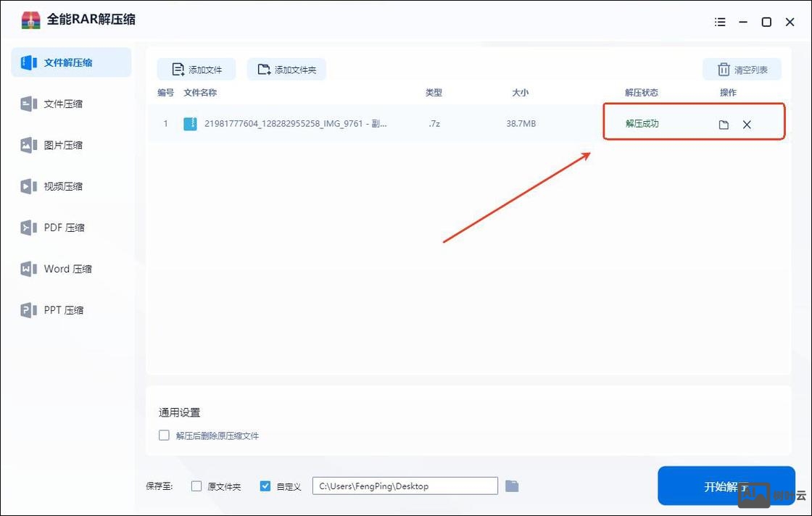Image resolution: width=812 pixels, height=516 pixels.
Task: Open the hamburger menu at top right
Action: pyautogui.click(x=720, y=22)
